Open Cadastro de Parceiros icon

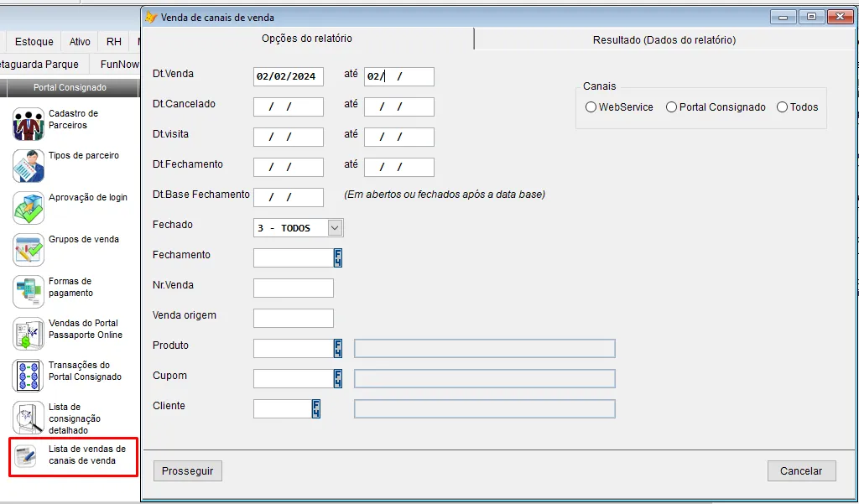point(28,124)
